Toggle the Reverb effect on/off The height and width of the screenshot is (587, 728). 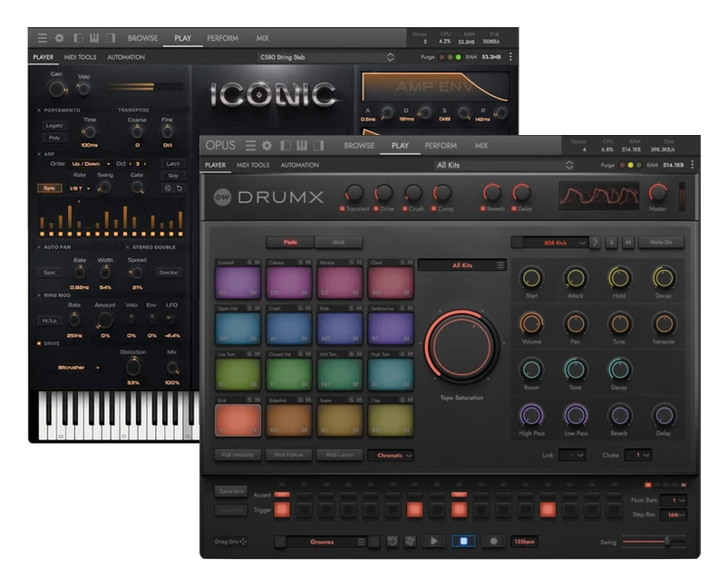[x=483, y=209]
